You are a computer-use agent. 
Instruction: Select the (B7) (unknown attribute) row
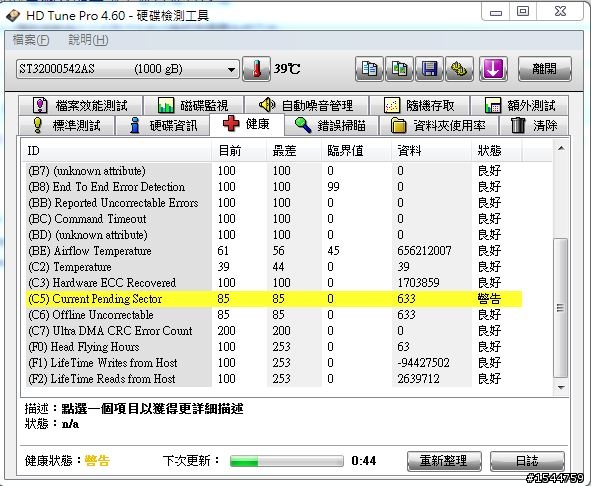[274, 171]
